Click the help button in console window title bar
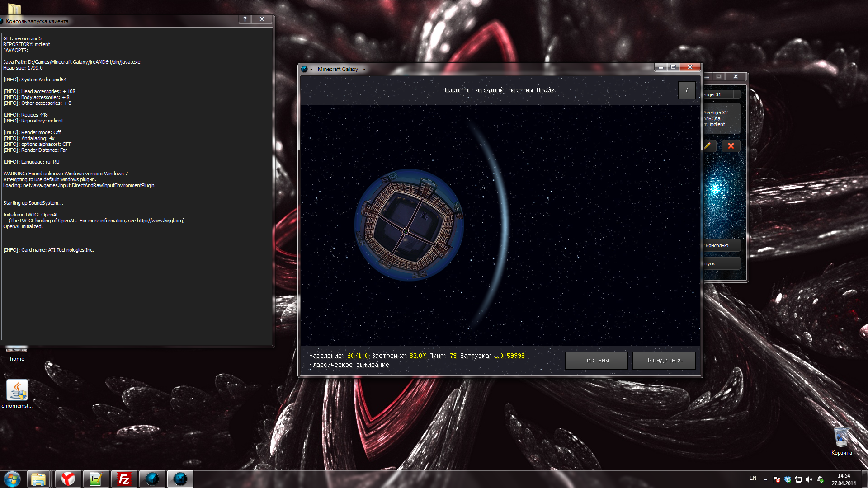Image resolution: width=868 pixels, height=488 pixels. coord(245,19)
